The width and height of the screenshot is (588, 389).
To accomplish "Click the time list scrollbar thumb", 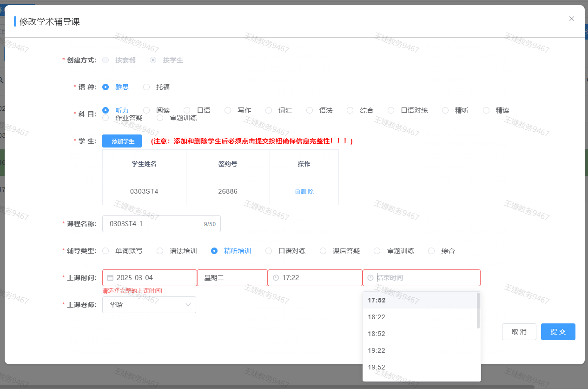I will (x=478, y=310).
